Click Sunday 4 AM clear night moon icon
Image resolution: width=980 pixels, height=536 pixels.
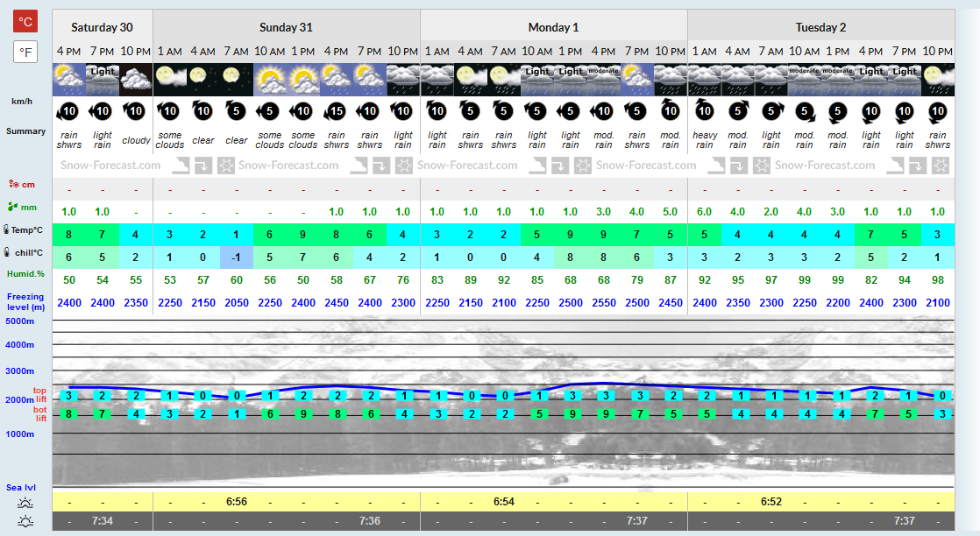pyautogui.click(x=202, y=80)
